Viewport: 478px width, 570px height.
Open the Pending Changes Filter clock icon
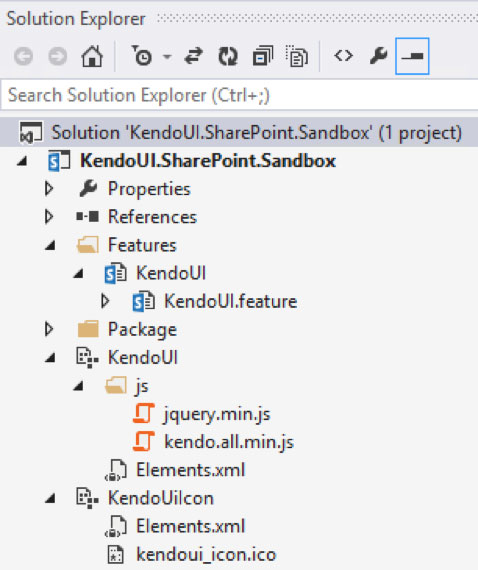click(x=141, y=56)
